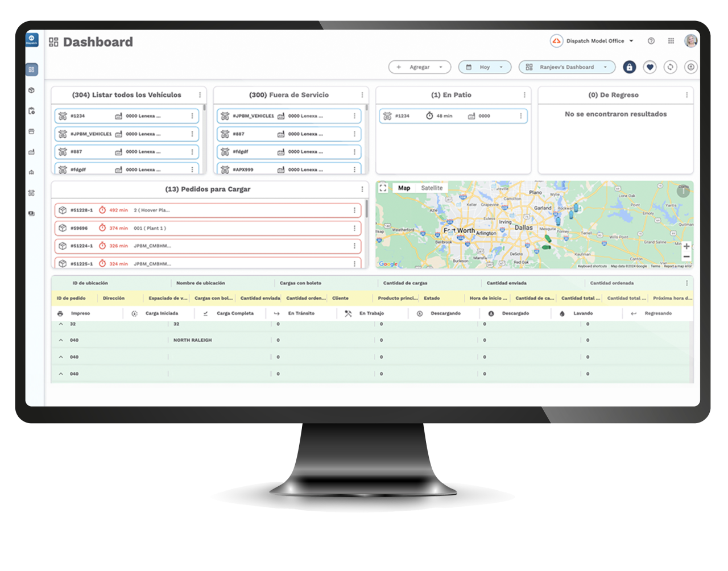Screen dimensions: 728x571
Task: Zoom in on the map
Action: tap(686, 246)
